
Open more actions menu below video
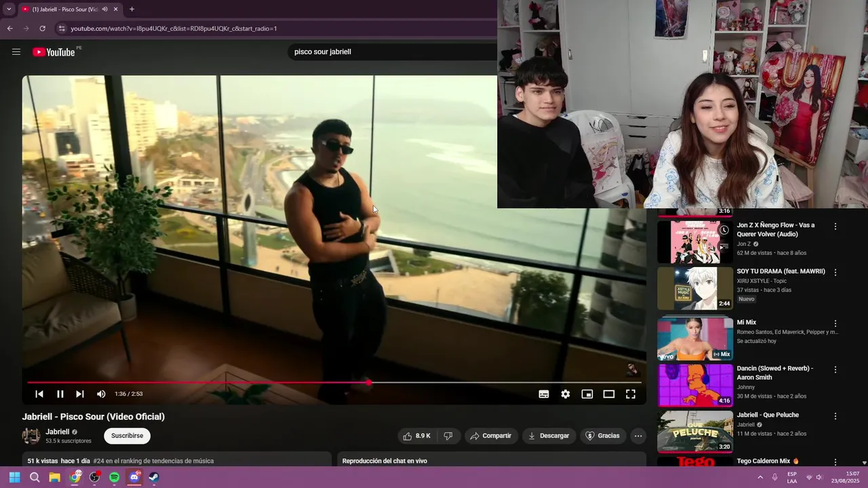[x=638, y=436]
